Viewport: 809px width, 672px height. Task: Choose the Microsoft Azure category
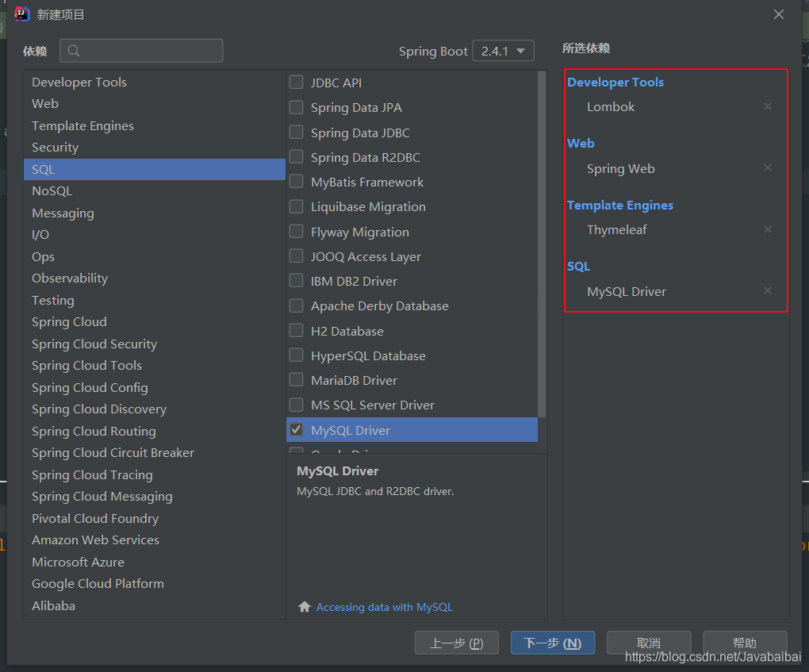coord(155,562)
